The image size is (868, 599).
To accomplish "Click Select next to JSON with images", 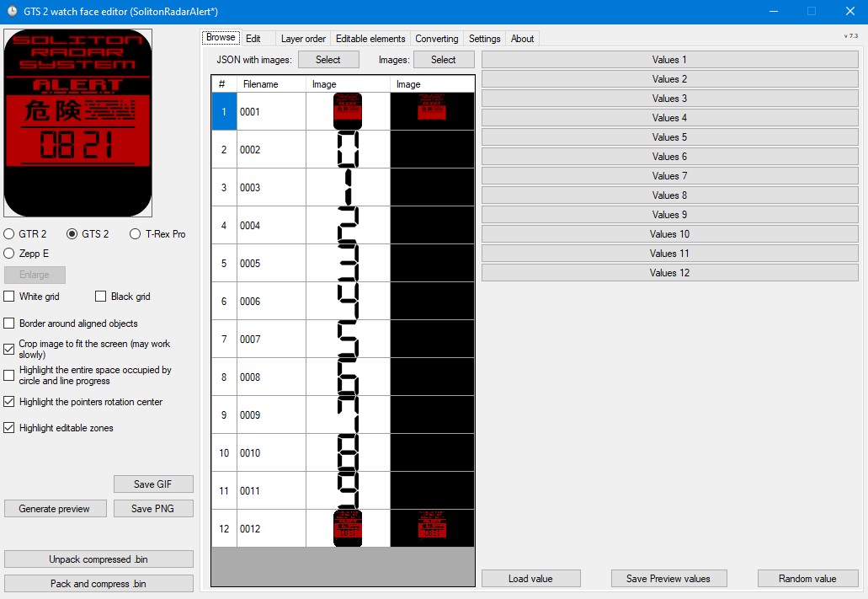I will point(328,59).
